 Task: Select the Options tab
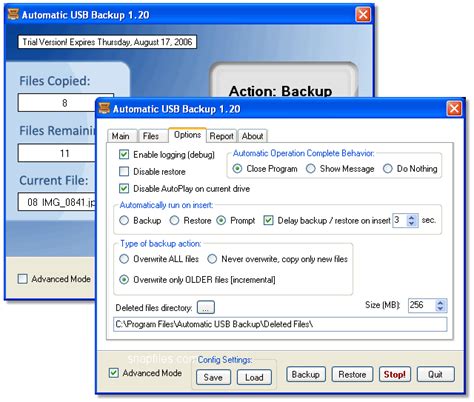click(187, 135)
